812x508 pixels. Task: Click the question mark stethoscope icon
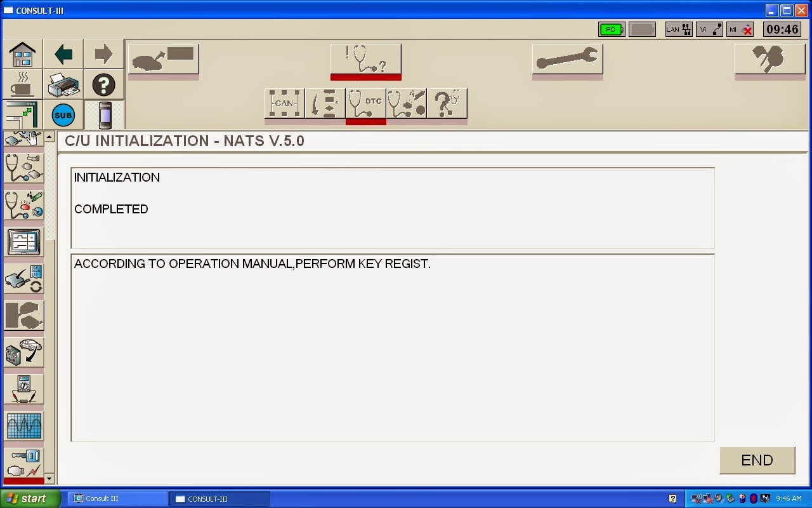point(447,104)
